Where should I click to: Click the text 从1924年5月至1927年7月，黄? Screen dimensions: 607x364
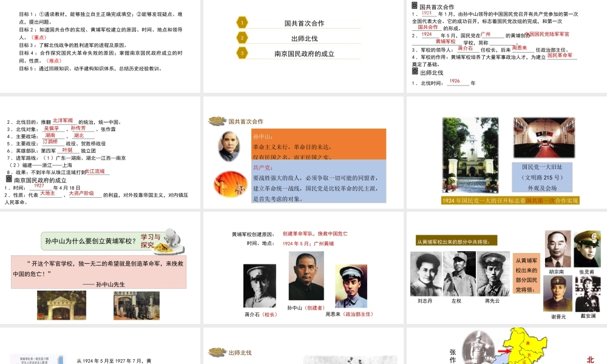click(114, 360)
